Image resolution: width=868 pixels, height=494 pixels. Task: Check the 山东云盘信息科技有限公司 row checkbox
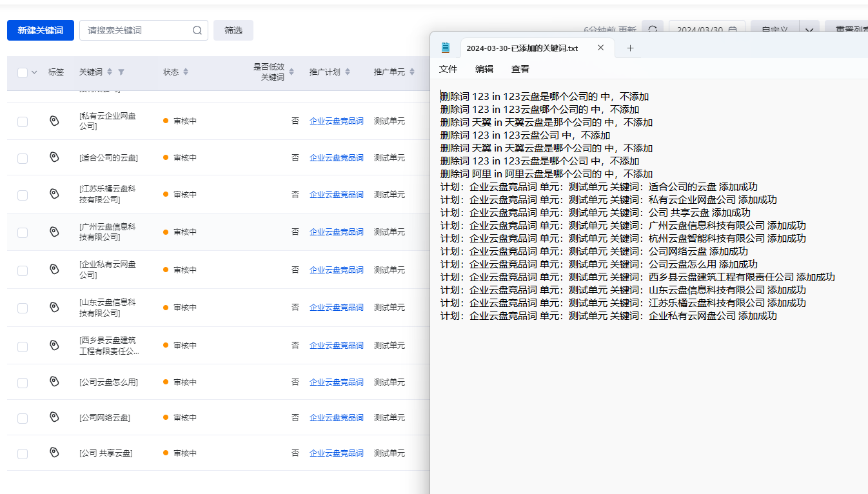[x=23, y=308]
